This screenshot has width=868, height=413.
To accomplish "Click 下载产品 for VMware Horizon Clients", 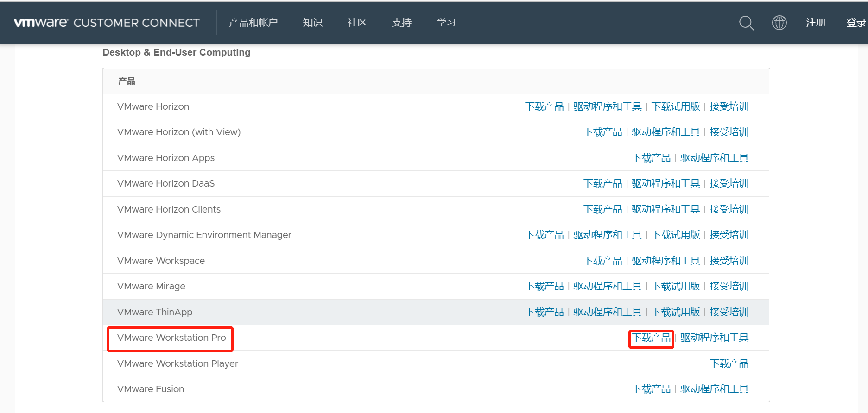I will coord(603,209).
